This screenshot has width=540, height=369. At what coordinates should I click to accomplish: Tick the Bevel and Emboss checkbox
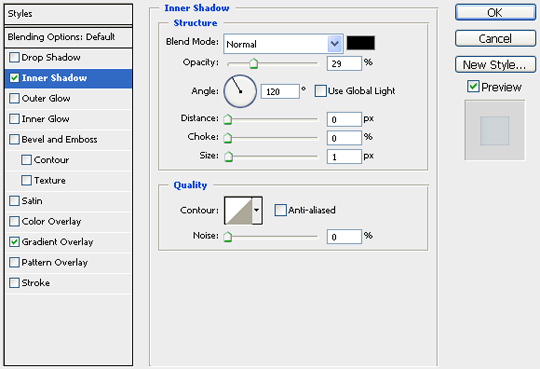14,139
